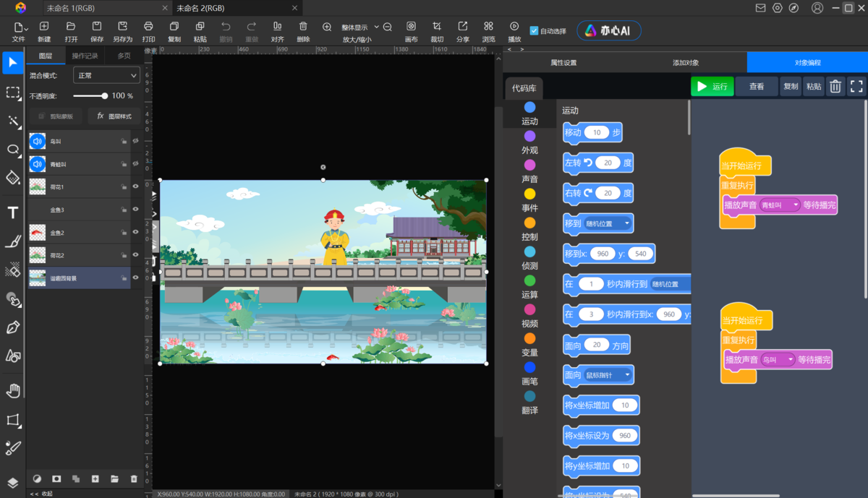Hide the 荷花1 layer
This screenshot has height=498, width=868.
coord(135,186)
